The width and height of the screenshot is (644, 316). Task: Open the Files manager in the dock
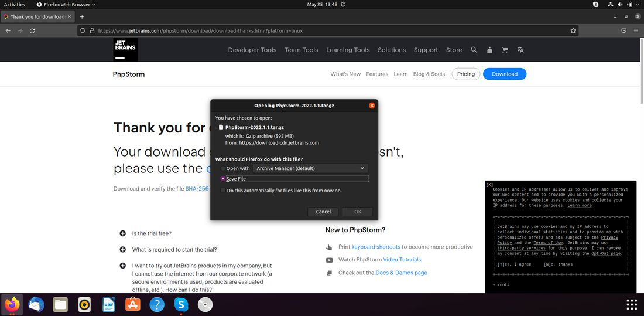coord(60,305)
